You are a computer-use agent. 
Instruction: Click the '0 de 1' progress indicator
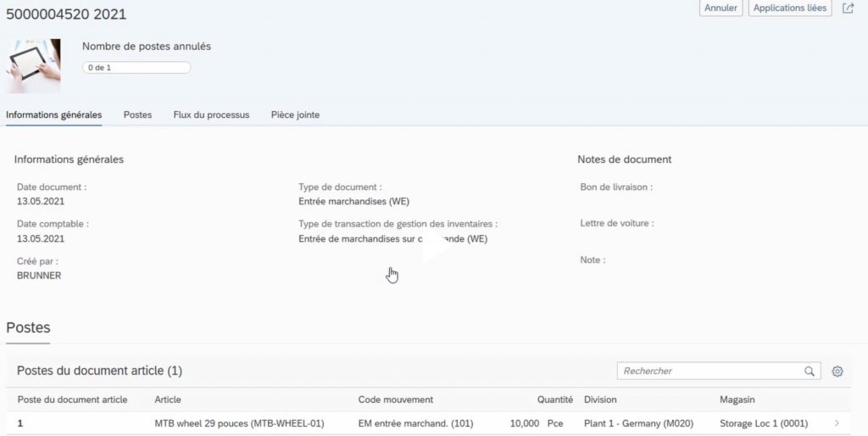(x=136, y=68)
